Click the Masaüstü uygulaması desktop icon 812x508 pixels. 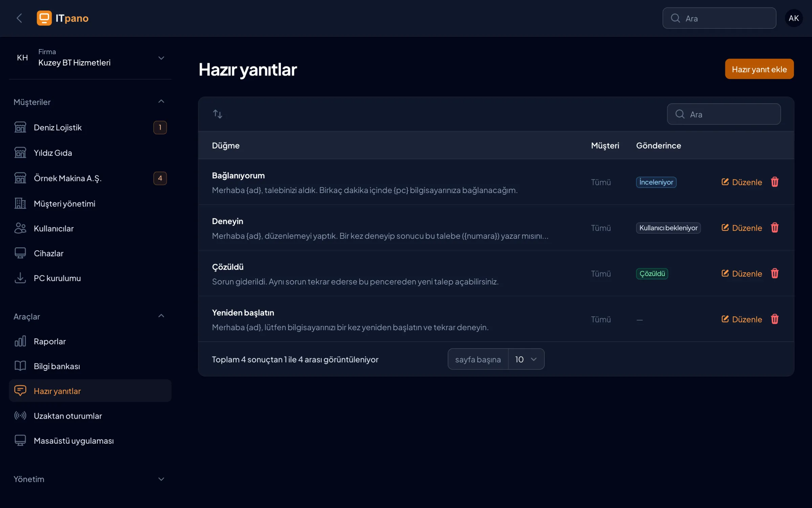coord(20,441)
